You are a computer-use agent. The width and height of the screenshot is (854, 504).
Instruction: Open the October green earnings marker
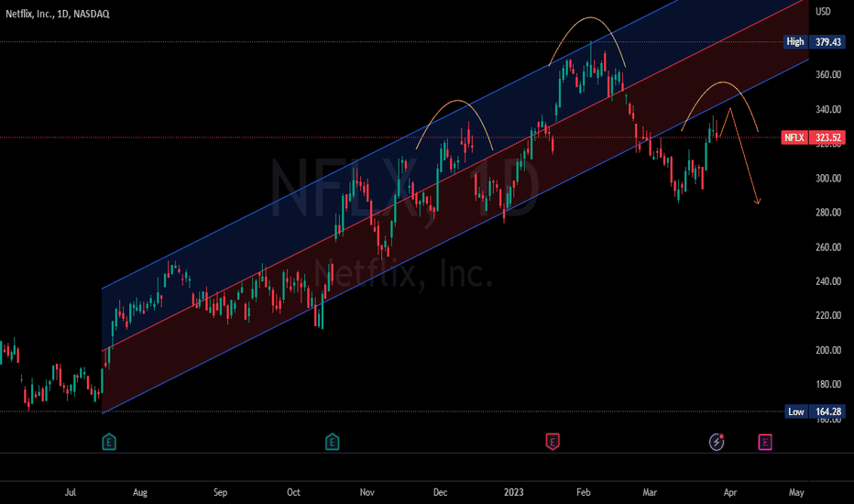pos(333,442)
